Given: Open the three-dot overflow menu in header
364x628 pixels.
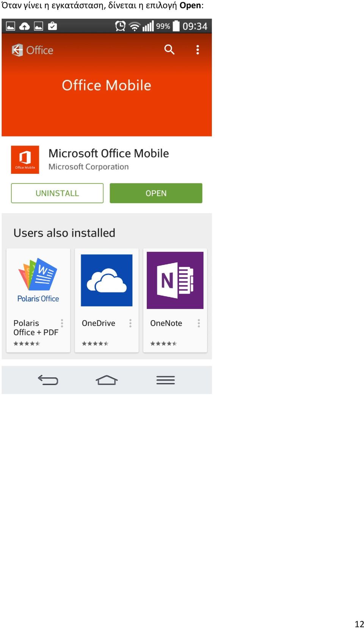Looking at the screenshot, I should pos(198,50).
